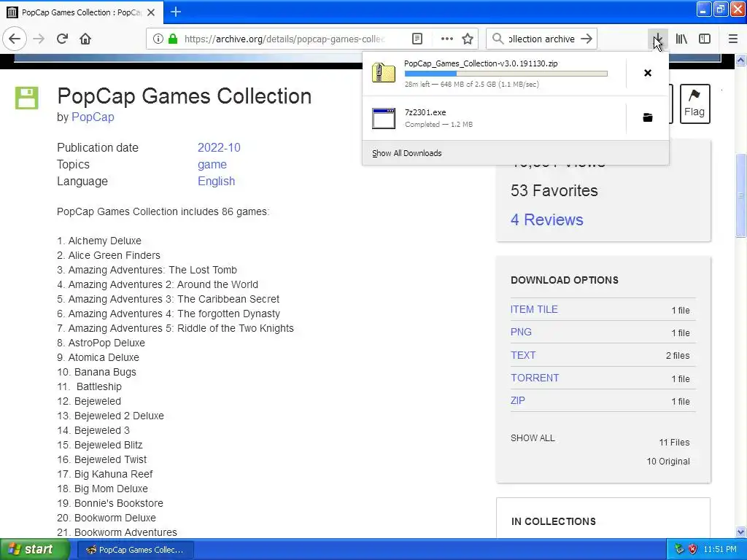Click the address bar URL
Screen dimensions: 747x560
click(285, 39)
